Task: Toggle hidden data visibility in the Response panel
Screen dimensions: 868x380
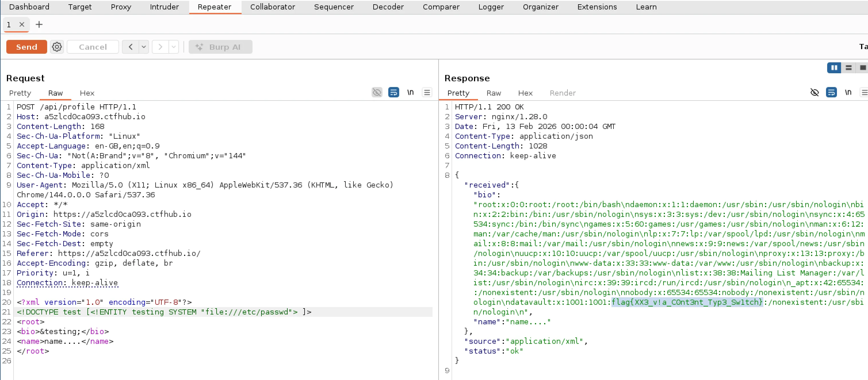Action: [x=815, y=92]
